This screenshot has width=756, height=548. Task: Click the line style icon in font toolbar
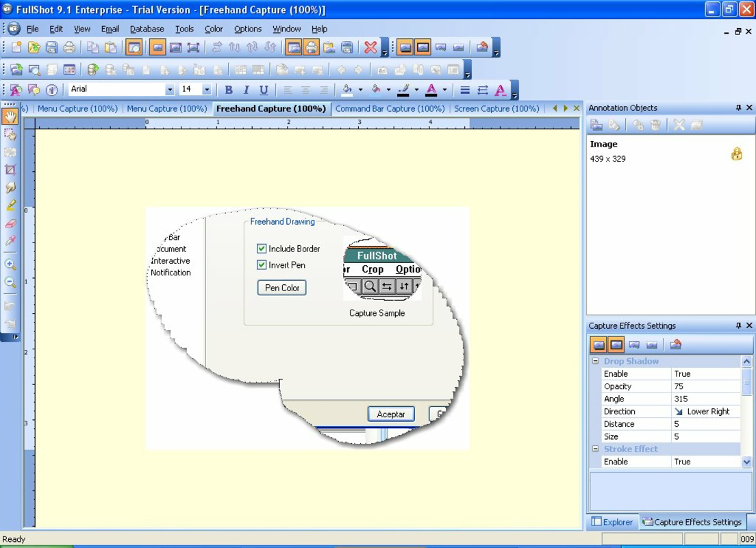[465, 90]
